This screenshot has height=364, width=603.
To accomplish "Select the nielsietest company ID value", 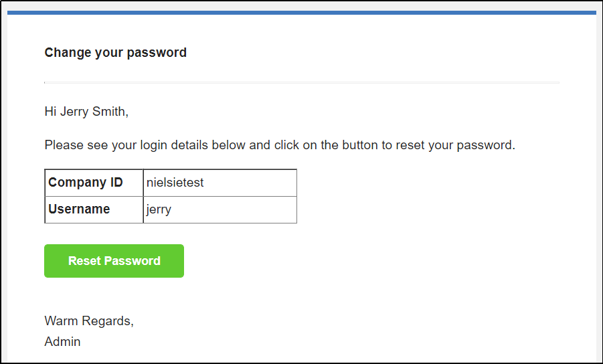I will pos(175,182).
